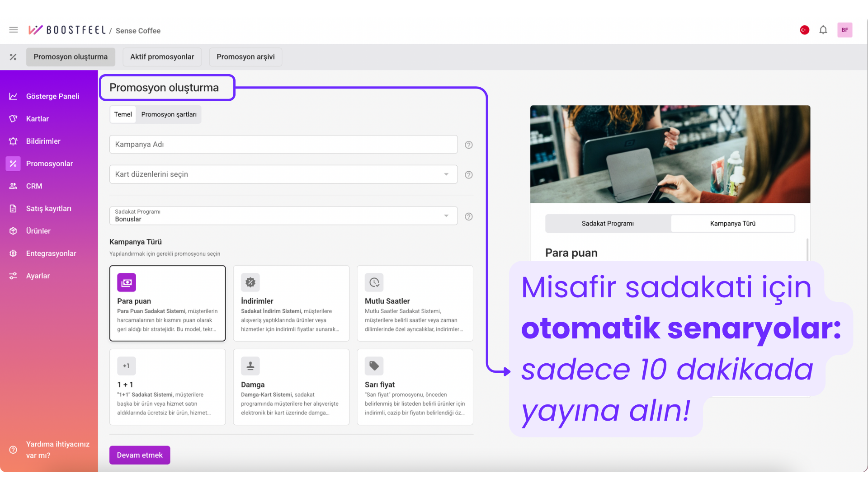Viewport: 868px width, 488px height.
Task: Switch to Aktif promosyonlar tab
Action: tap(162, 57)
